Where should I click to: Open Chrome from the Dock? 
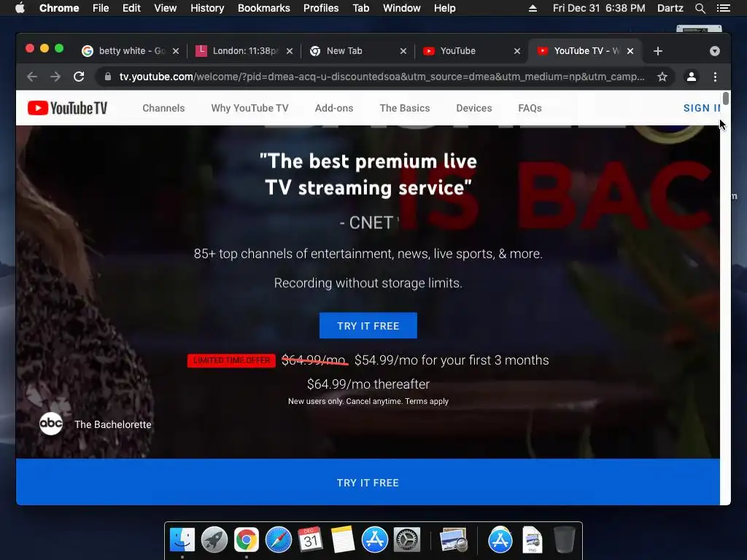(247, 540)
